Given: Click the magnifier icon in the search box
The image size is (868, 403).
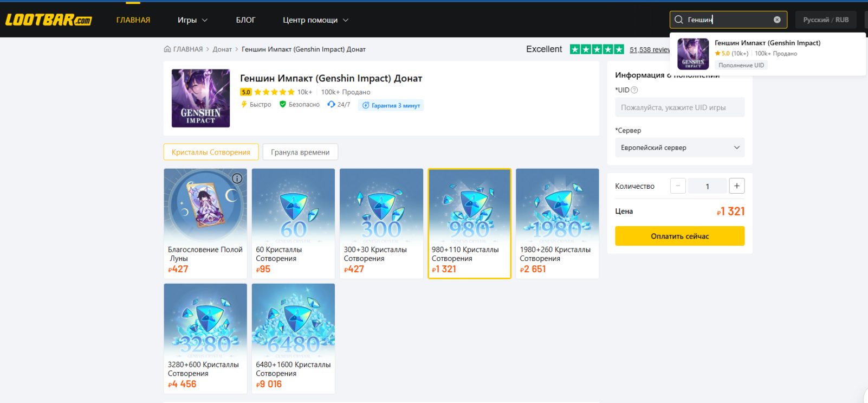Looking at the screenshot, I should coord(678,20).
